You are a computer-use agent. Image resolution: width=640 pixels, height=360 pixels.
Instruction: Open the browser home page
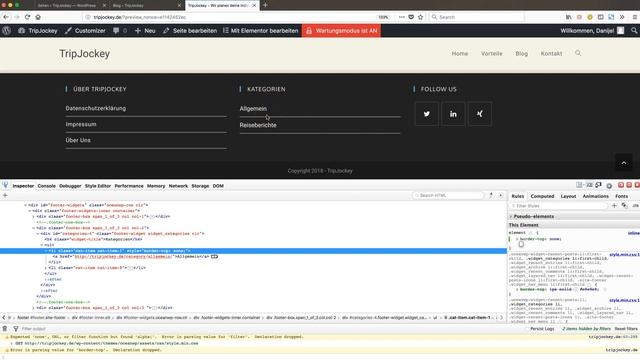click(x=38, y=17)
